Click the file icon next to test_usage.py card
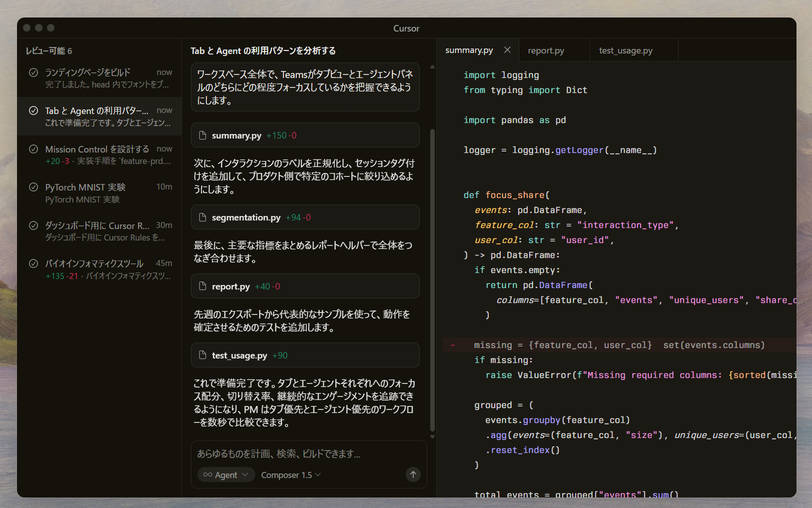This screenshot has height=508, width=812. [202, 355]
